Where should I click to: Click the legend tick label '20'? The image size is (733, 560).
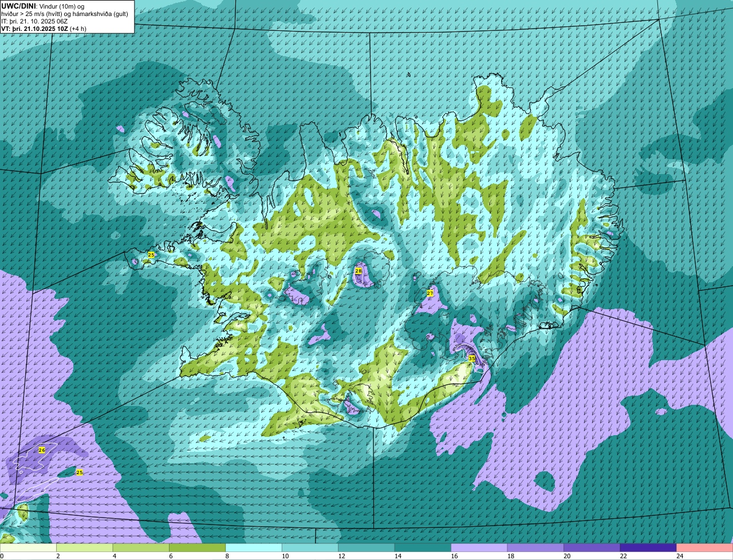[x=567, y=555]
